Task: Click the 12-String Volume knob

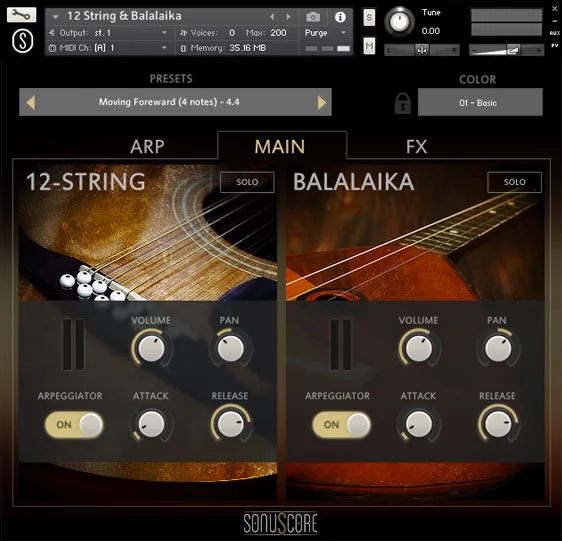Action: click(x=152, y=348)
